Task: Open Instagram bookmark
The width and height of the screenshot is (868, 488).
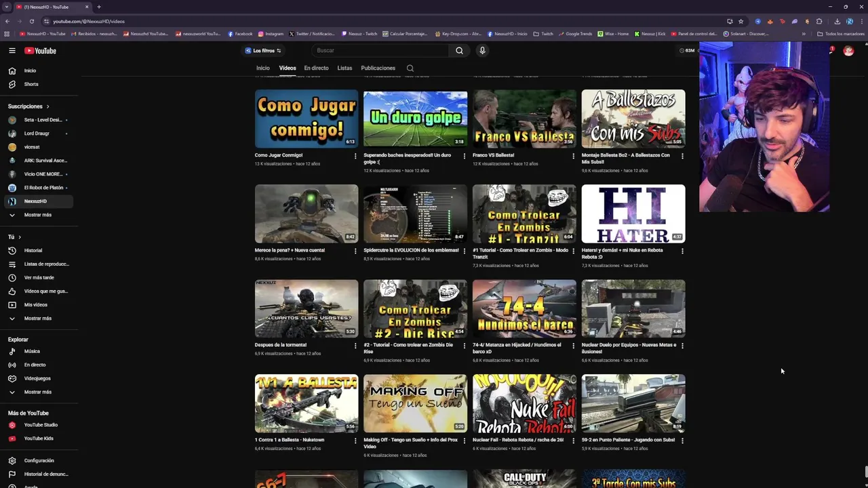Action: tap(271, 34)
